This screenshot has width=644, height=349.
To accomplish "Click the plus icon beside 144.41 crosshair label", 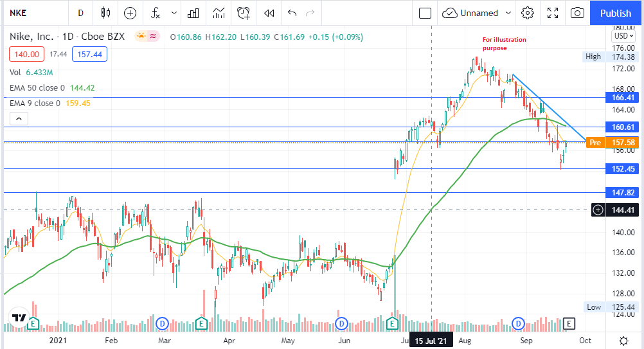I will (x=598, y=210).
